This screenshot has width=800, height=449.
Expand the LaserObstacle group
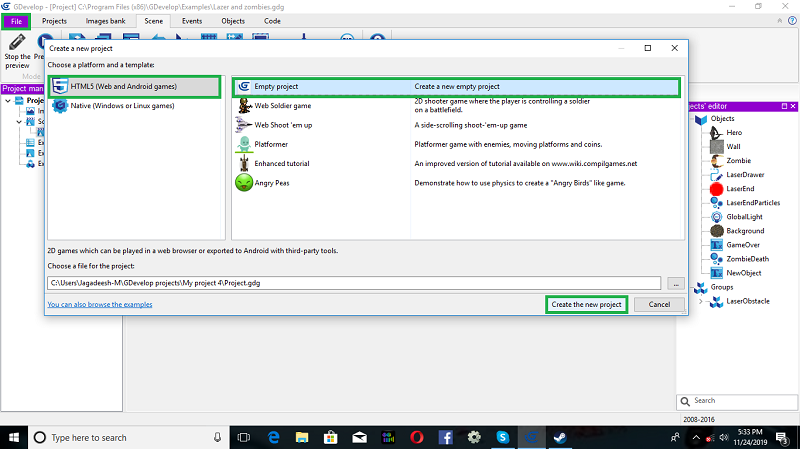coord(701,302)
